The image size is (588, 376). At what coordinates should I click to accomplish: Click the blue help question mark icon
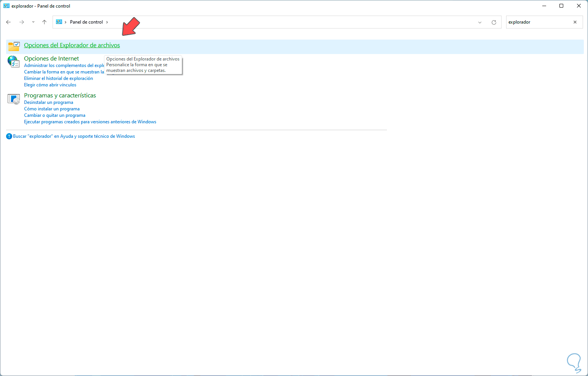tap(9, 136)
